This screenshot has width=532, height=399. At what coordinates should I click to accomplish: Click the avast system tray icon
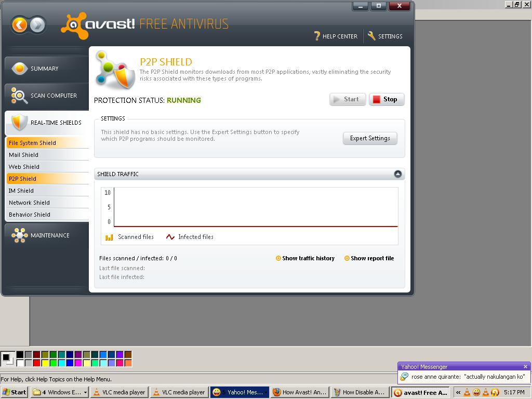pos(495,392)
